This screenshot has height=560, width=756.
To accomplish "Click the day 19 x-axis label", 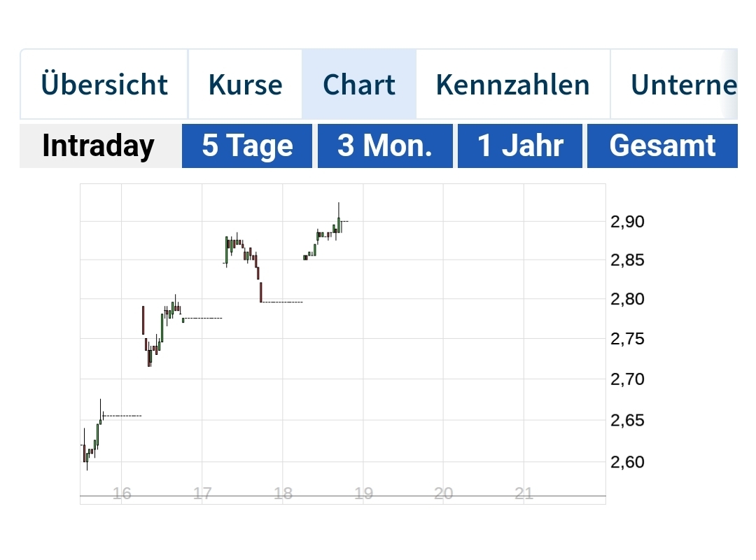I will tap(363, 493).
